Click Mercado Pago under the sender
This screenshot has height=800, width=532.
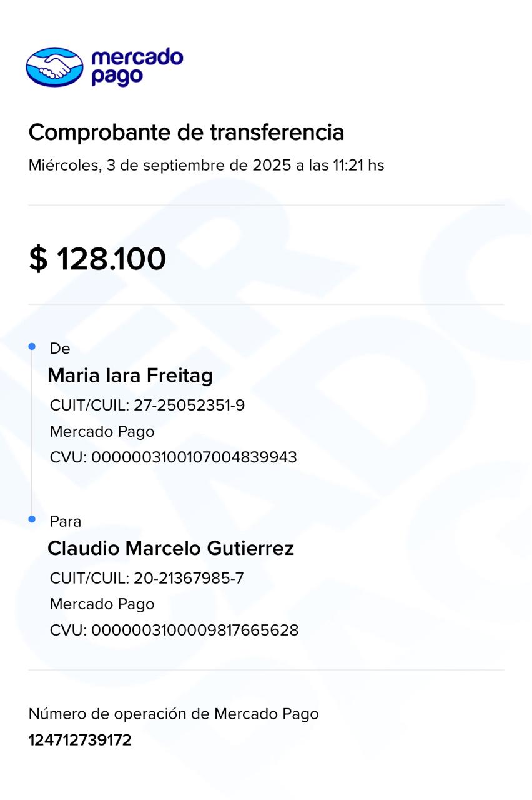[x=102, y=432]
